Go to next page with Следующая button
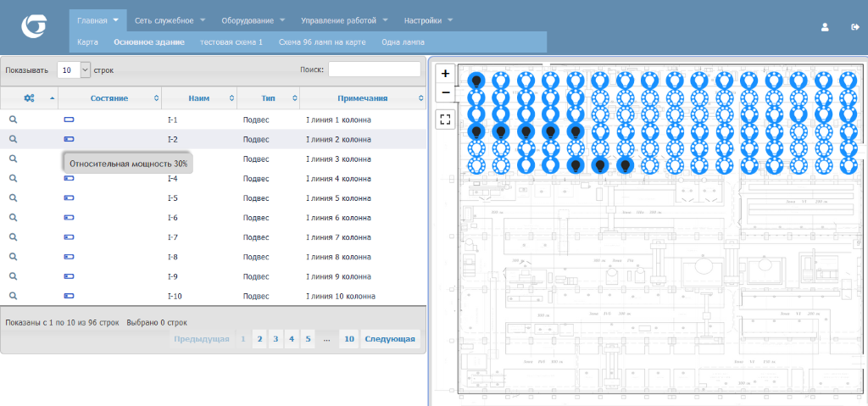Viewport: 868px width, 406px height. tap(389, 339)
